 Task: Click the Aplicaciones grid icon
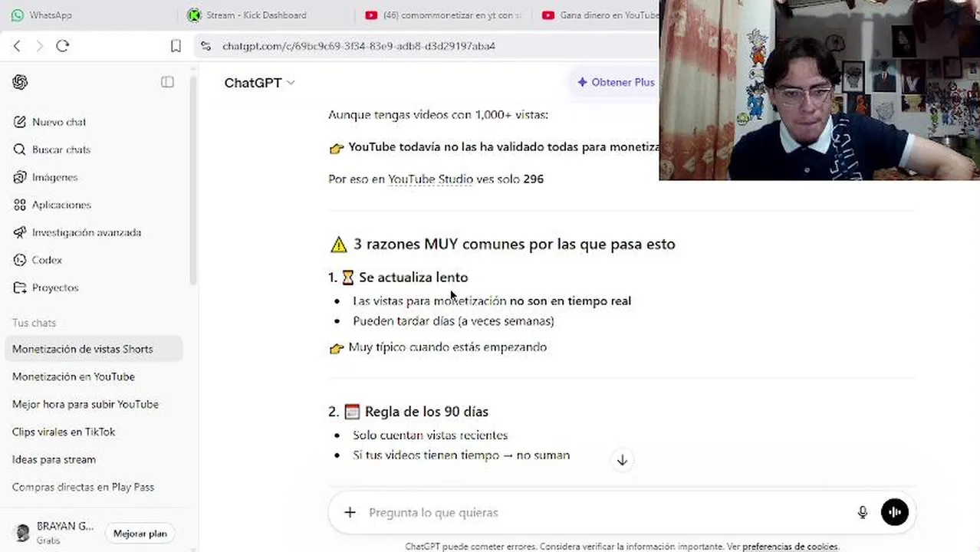(x=20, y=205)
